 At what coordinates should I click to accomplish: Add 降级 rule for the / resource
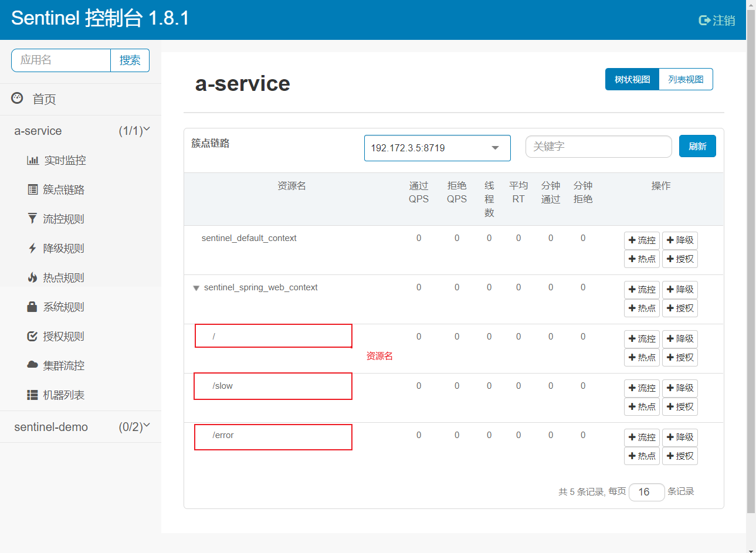click(680, 339)
